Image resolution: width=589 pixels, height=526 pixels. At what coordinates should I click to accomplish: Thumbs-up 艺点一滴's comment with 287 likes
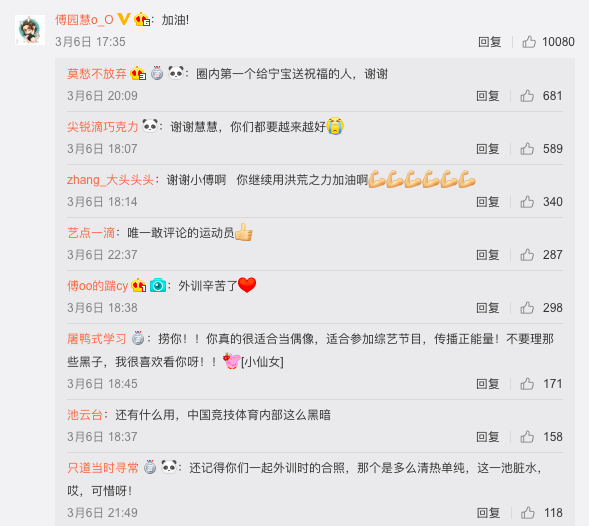tap(527, 255)
